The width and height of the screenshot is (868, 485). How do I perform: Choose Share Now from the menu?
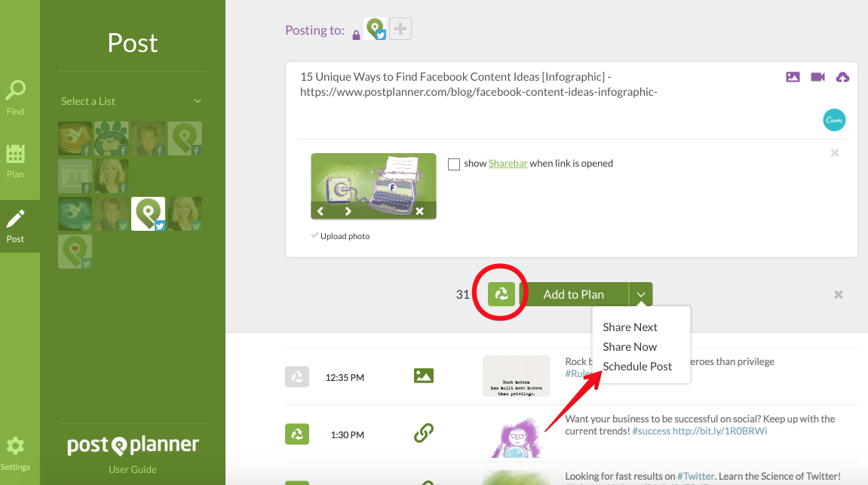pos(630,347)
